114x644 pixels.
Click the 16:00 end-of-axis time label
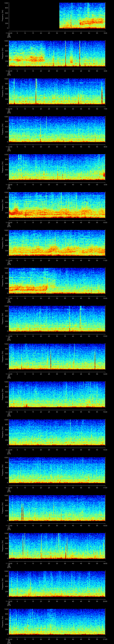click(105, 450)
